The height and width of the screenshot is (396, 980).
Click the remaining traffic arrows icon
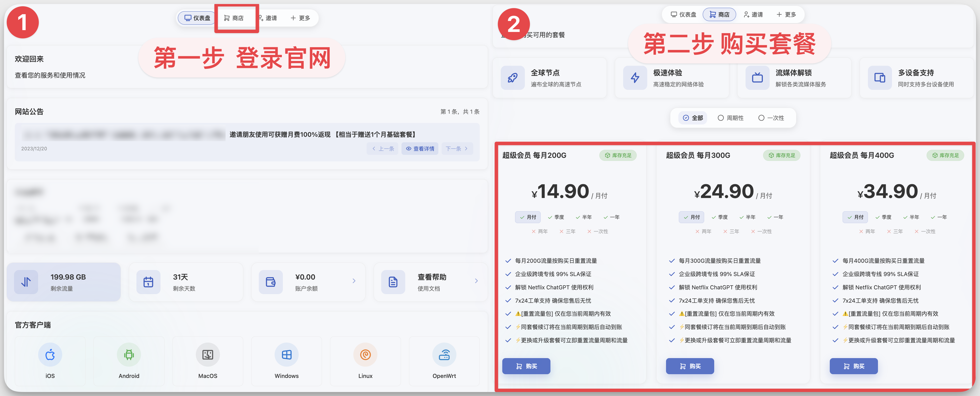[26, 282]
